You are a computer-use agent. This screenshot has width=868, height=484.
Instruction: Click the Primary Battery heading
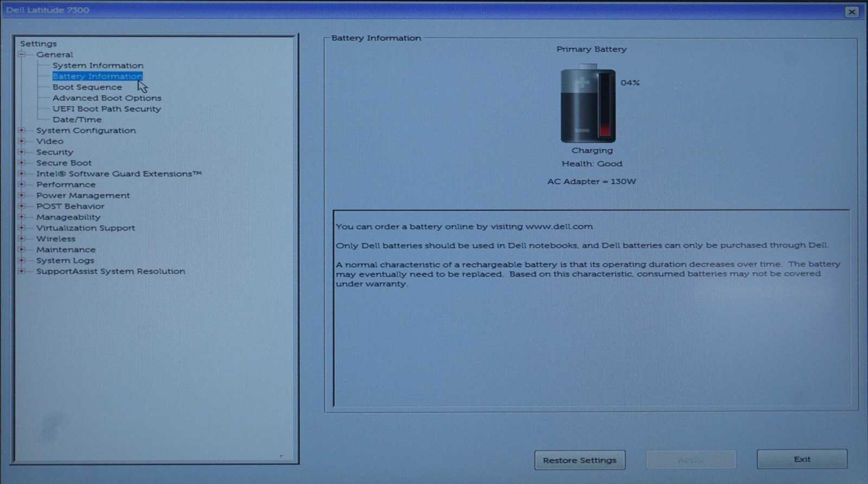591,49
